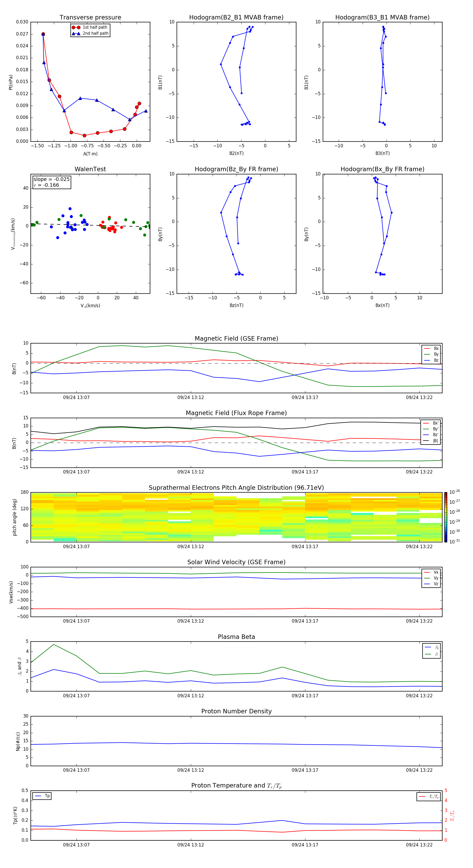
Task: Click the "Vsw(km/s)" y-axis label
Action: click(x=11, y=592)
